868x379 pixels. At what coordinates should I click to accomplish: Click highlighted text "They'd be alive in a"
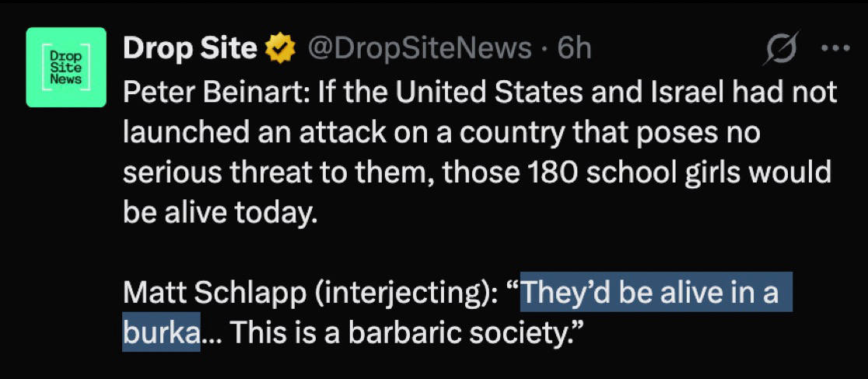coord(650,293)
